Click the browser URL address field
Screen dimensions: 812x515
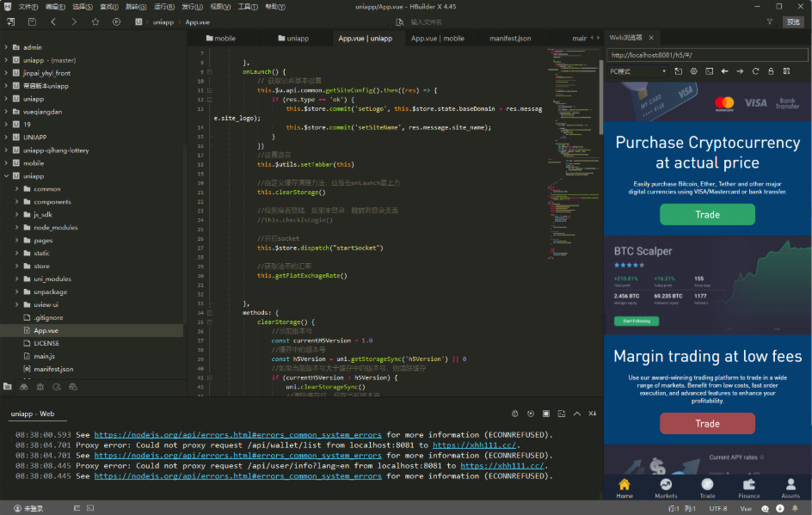click(707, 55)
